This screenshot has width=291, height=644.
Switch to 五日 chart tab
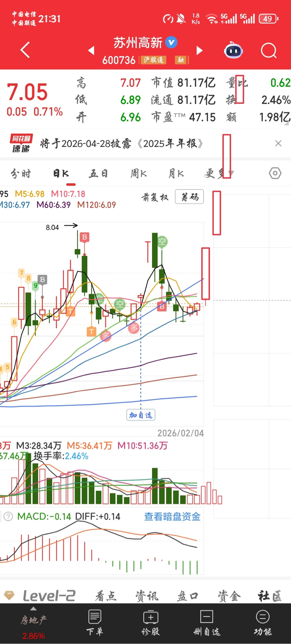[99, 174]
